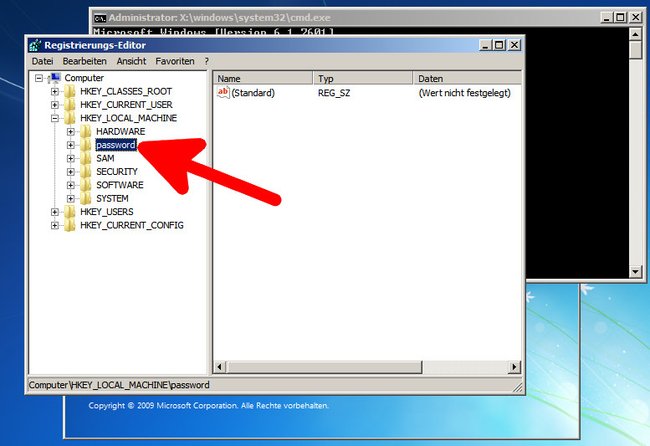This screenshot has height=446, width=650.
Task: Click the horizontal scrollbar thumb in values pane
Action: point(324,367)
